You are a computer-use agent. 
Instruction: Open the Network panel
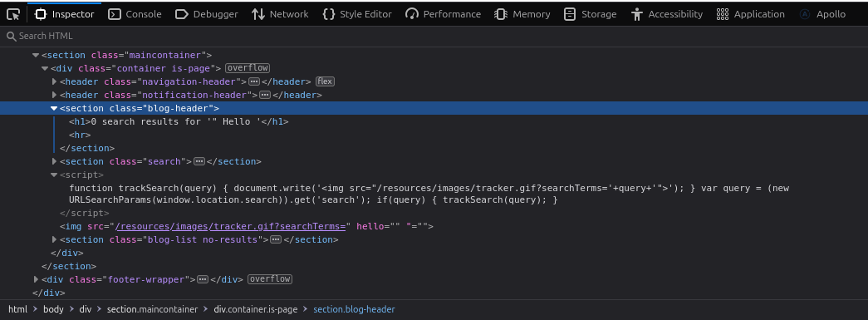(x=280, y=14)
